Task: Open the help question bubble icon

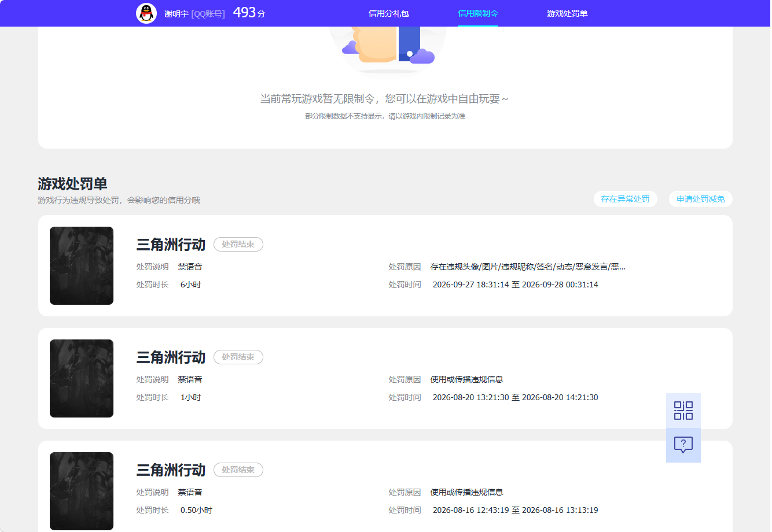Action: [x=683, y=445]
